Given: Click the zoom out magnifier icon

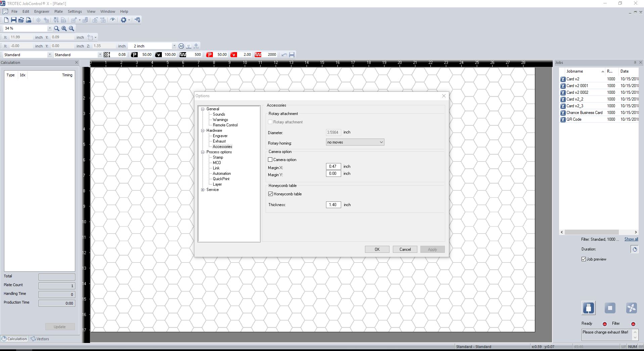Looking at the screenshot, I should tap(72, 29).
